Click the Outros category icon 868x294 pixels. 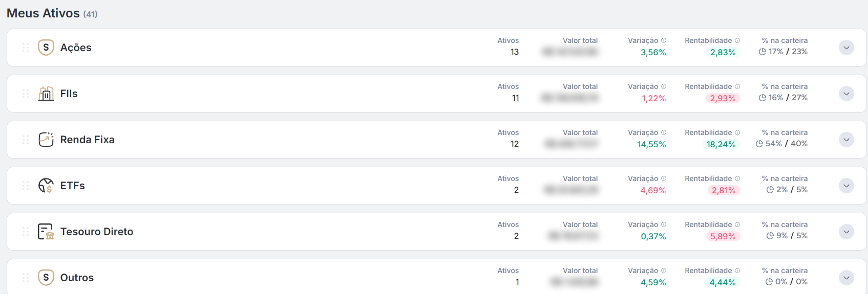click(46, 278)
